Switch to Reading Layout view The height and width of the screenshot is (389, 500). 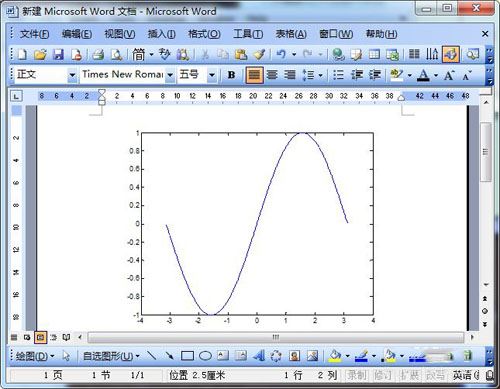(67, 337)
